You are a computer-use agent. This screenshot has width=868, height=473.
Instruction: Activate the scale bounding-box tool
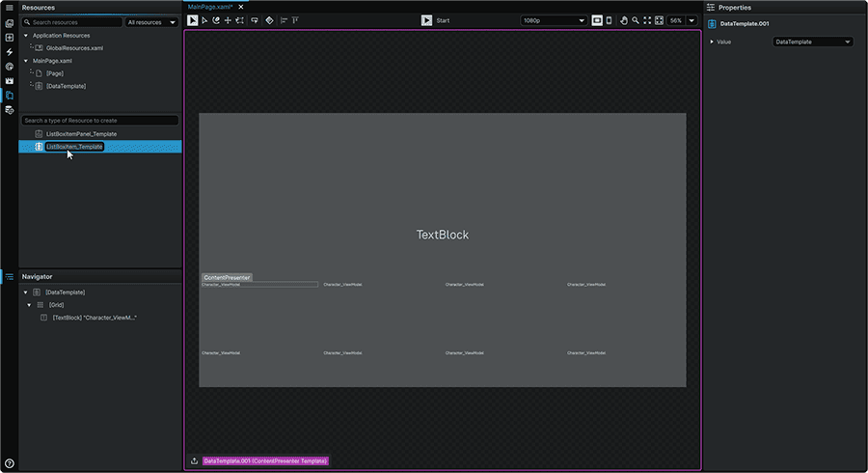coord(240,20)
